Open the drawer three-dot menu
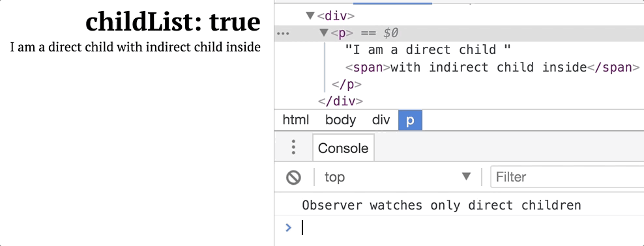This screenshot has width=644, height=246. [x=293, y=148]
